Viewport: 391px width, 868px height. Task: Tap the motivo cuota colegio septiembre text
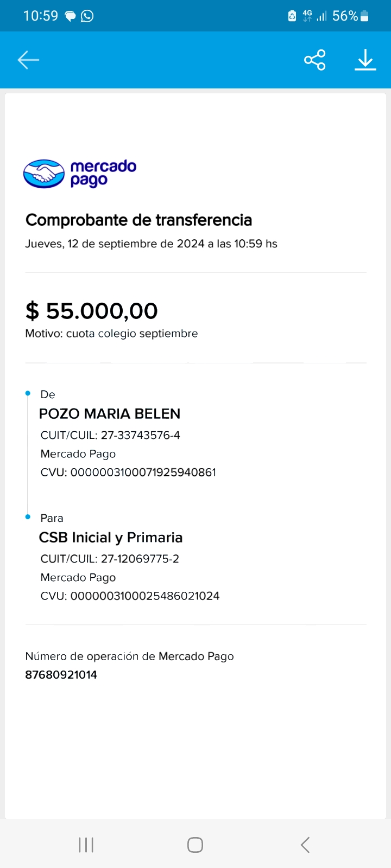tap(111, 334)
